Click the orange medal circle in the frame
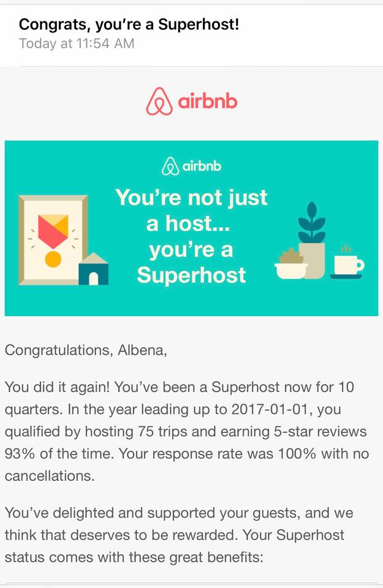The height and width of the screenshot is (588, 383). pos(53,258)
